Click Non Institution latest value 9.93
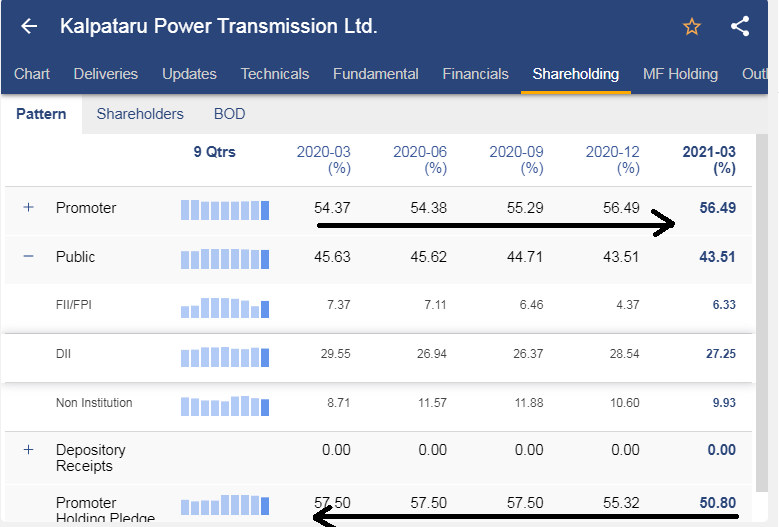Image resolution: width=779 pixels, height=527 pixels. coord(724,402)
